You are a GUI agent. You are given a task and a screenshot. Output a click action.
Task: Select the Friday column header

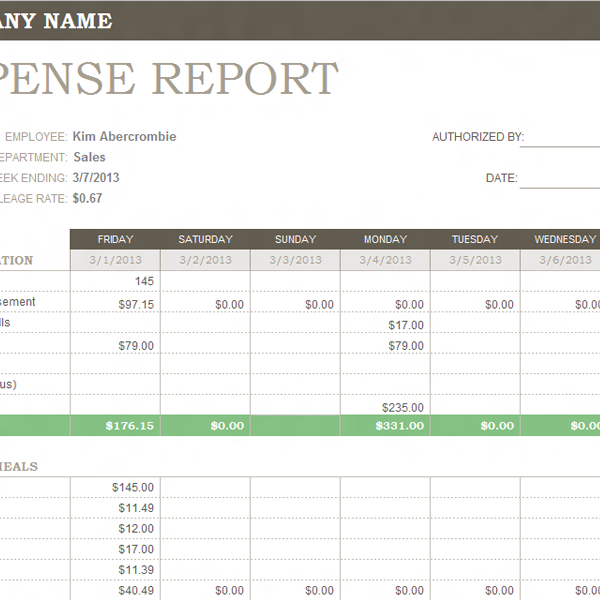115,239
